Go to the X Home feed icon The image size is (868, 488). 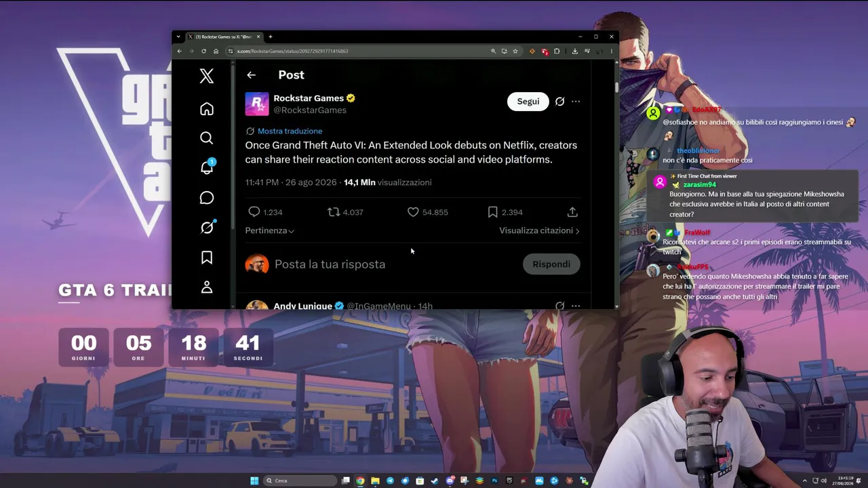click(x=207, y=108)
